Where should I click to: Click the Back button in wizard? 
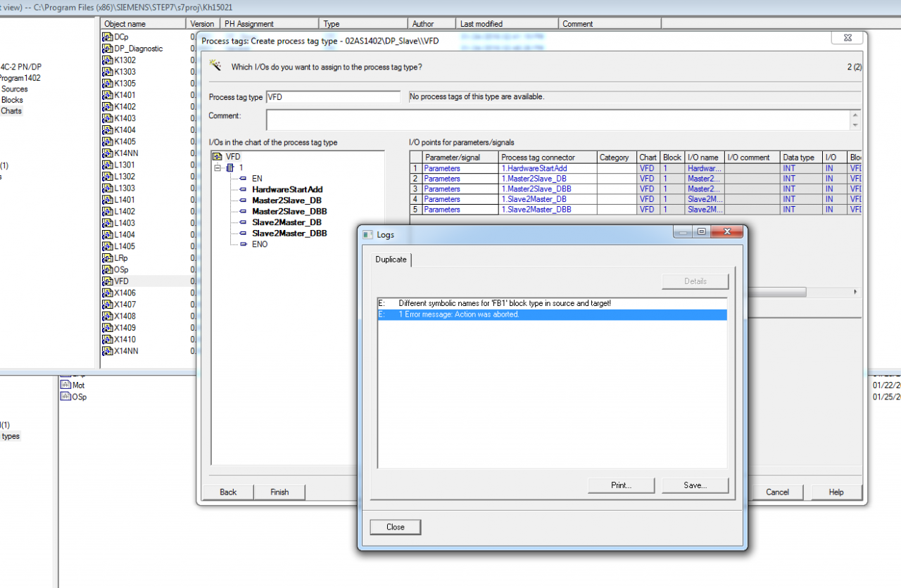(x=228, y=492)
